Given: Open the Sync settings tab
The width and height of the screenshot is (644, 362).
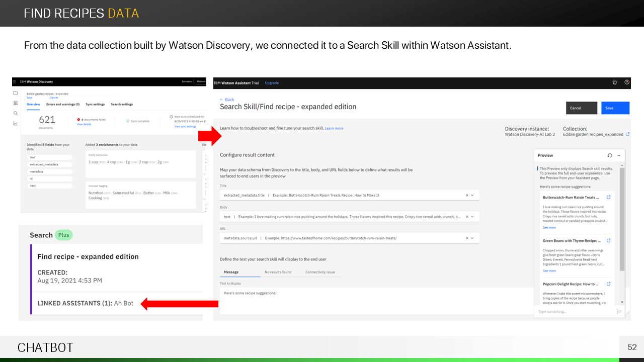Looking at the screenshot, I should 95,104.
